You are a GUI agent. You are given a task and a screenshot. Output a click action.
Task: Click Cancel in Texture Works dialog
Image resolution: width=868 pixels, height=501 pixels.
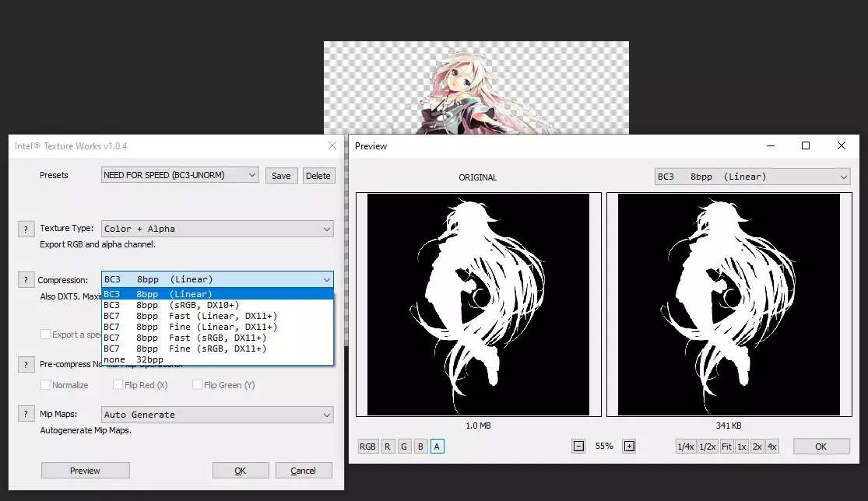[x=304, y=471]
